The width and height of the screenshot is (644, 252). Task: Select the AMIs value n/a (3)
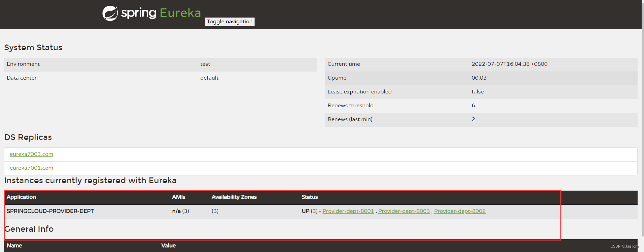pyautogui.click(x=180, y=211)
